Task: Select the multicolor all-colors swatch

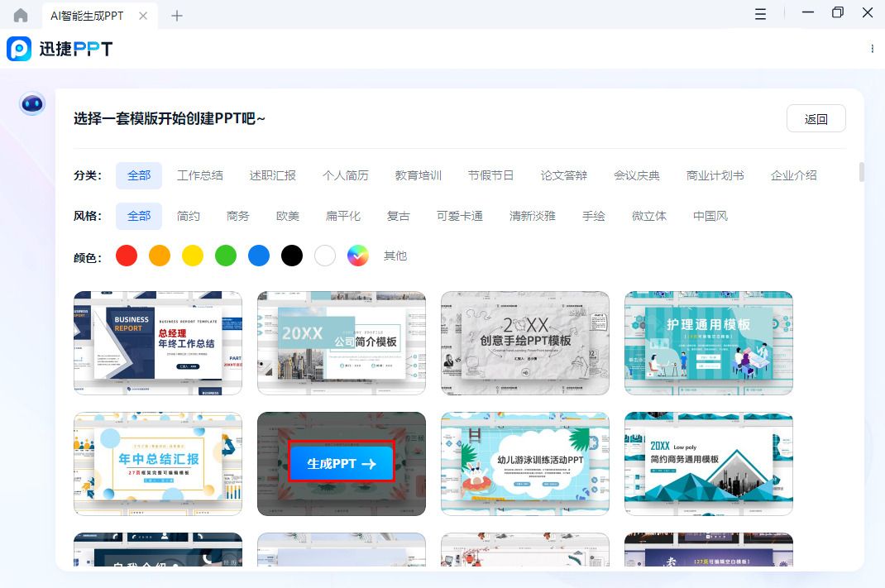Action: point(358,256)
